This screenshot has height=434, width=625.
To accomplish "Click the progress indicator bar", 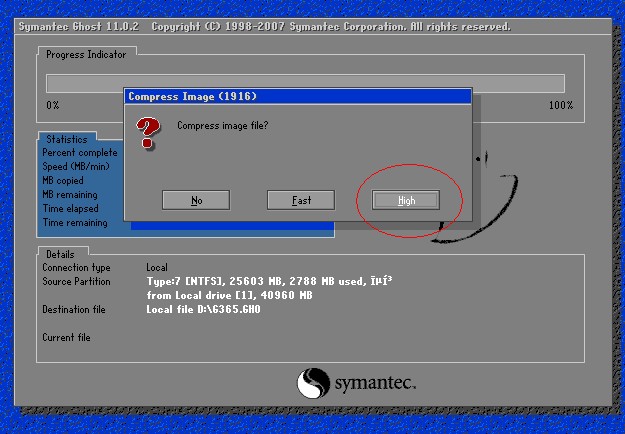I will 305,83.
